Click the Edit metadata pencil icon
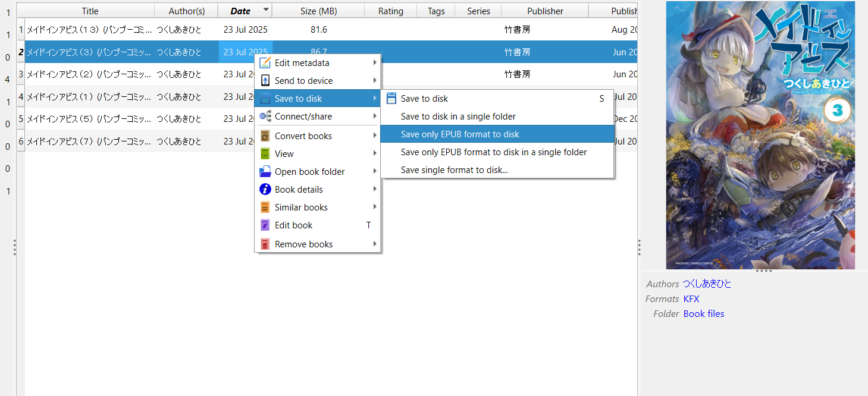Screen dimensions: 868x396 pos(265,62)
